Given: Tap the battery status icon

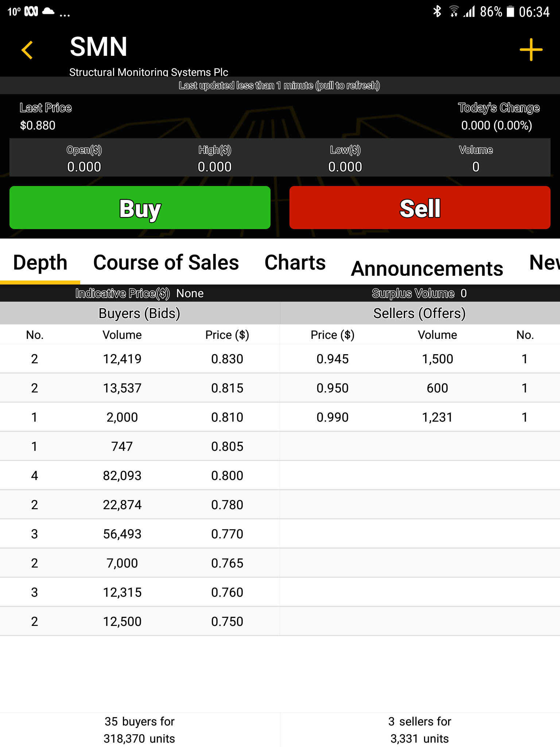Looking at the screenshot, I should [511, 12].
